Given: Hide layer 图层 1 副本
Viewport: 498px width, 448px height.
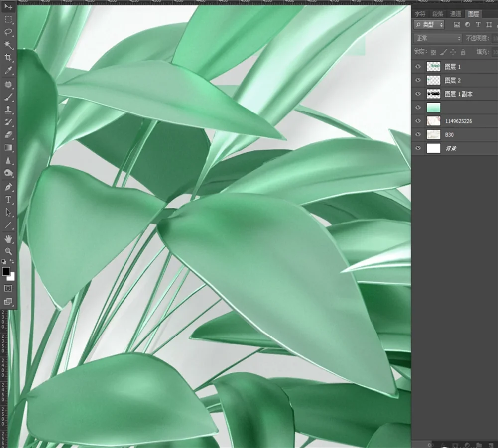Looking at the screenshot, I should pyautogui.click(x=418, y=94).
